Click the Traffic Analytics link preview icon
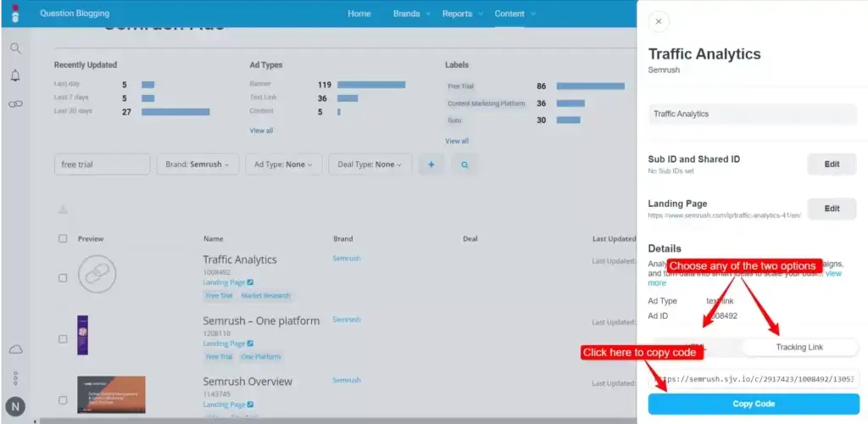868x424 pixels. (x=97, y=273)
